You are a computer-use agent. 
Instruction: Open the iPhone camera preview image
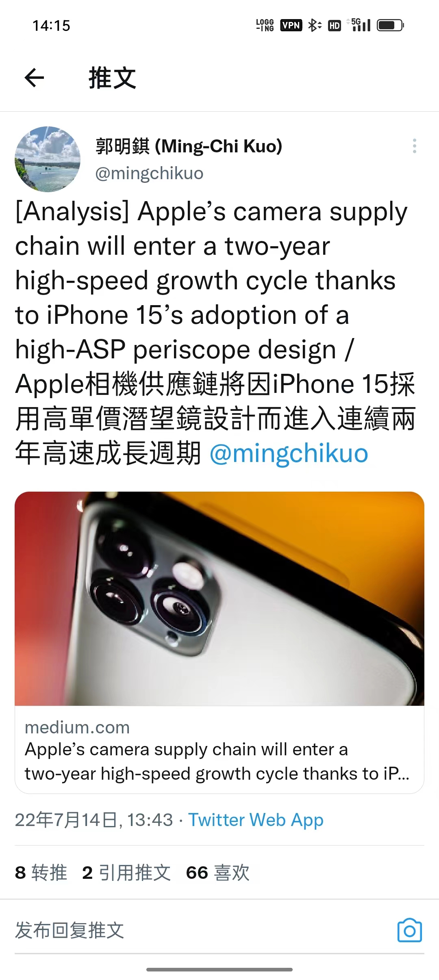(x=219, y=598)
